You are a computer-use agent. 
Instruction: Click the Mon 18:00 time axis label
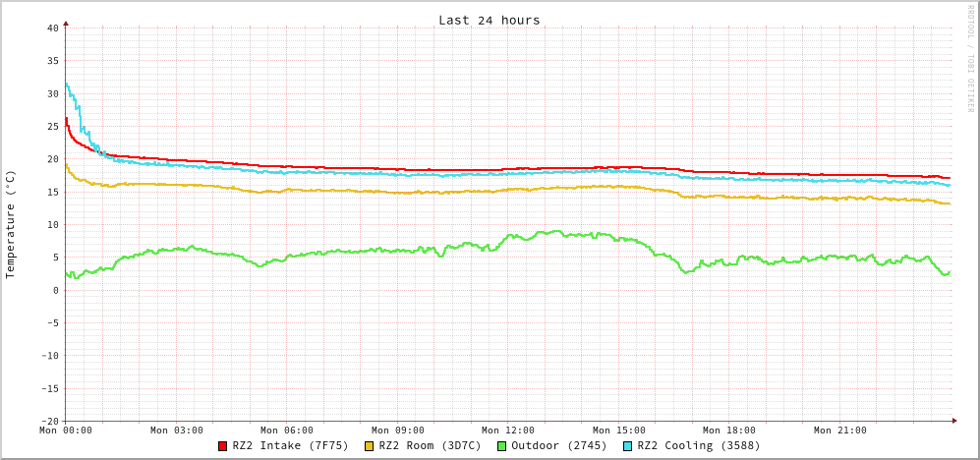(729, 431)
